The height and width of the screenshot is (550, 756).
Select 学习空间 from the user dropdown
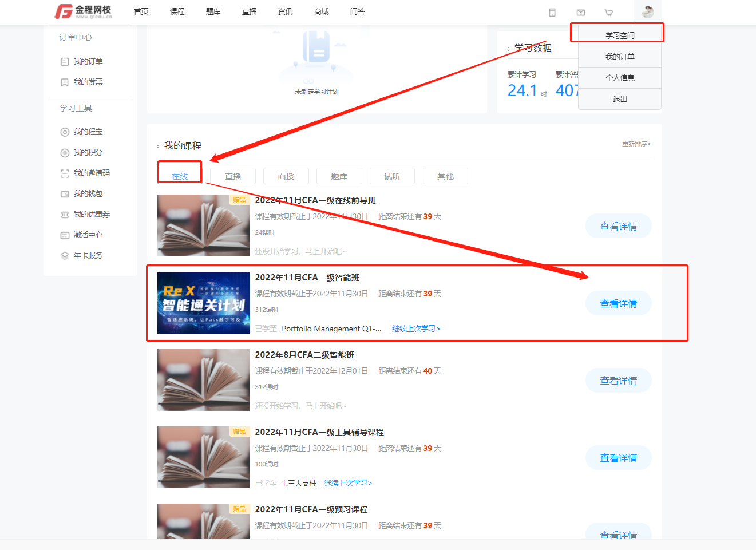pyautogui.click(x=620, y=35)
